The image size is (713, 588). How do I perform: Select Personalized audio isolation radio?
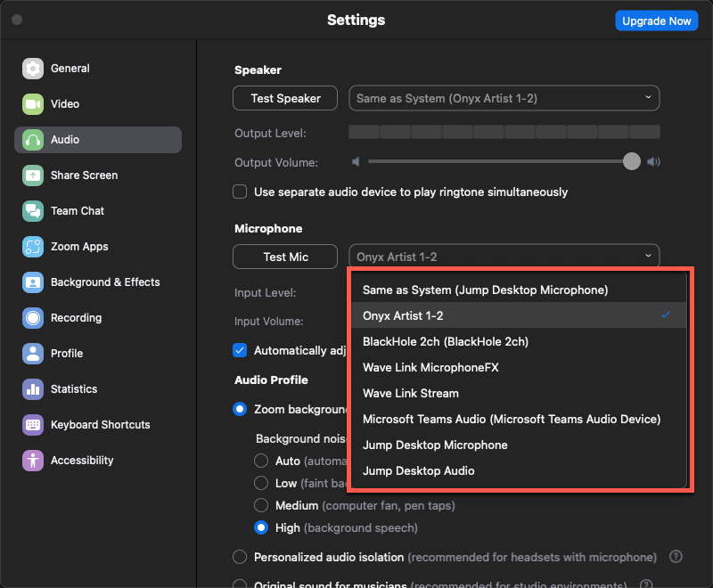(240, 557)
